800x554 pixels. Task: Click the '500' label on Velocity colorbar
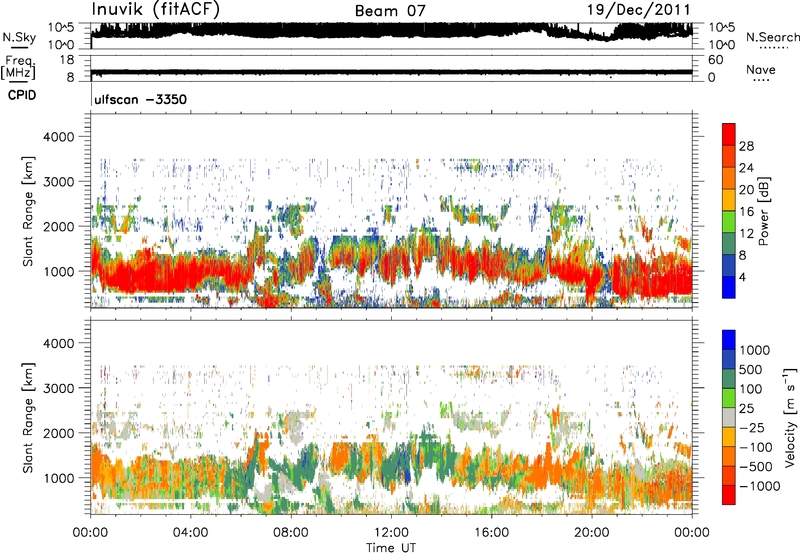[x=751, y=369]
